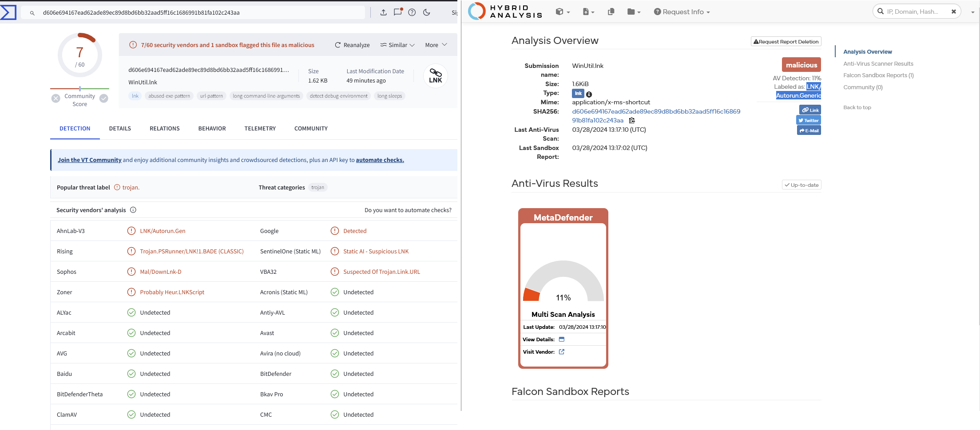980x430 pixels.
Task: Go to Analysis Overview sidebar link
Action: (x=867, y=52)
